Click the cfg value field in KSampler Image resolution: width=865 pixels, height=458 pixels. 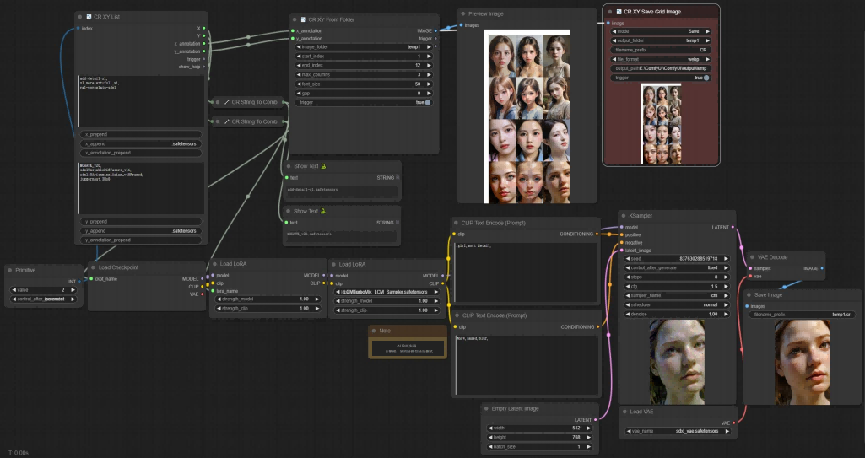point(677,286)
